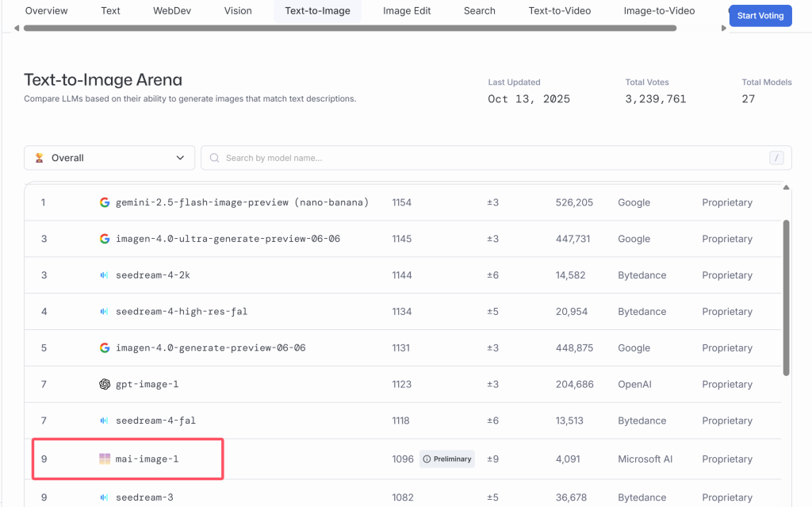Select the WebDev tab

pyautogui.click(x=172, y=11)
